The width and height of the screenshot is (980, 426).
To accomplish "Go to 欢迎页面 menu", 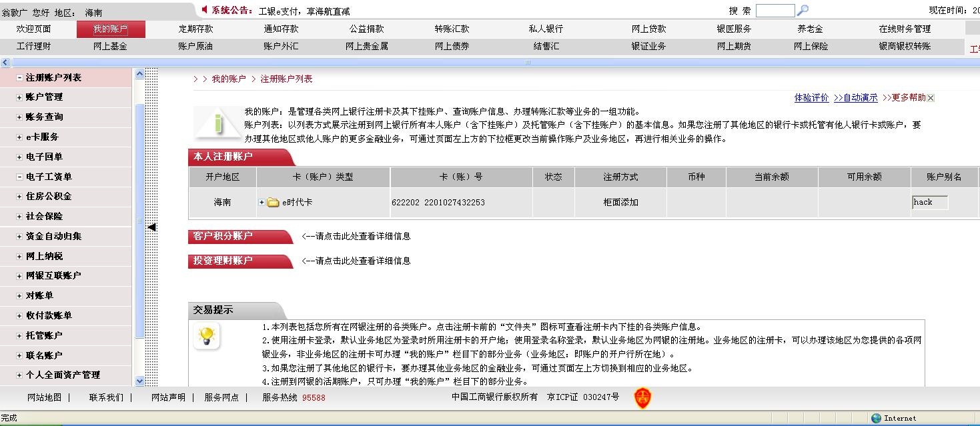I will click(33, 29).
